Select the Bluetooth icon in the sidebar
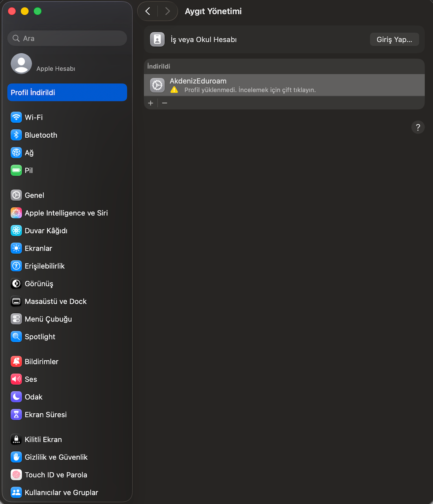Viewport: 433px width, 504px height. [41, 135]
